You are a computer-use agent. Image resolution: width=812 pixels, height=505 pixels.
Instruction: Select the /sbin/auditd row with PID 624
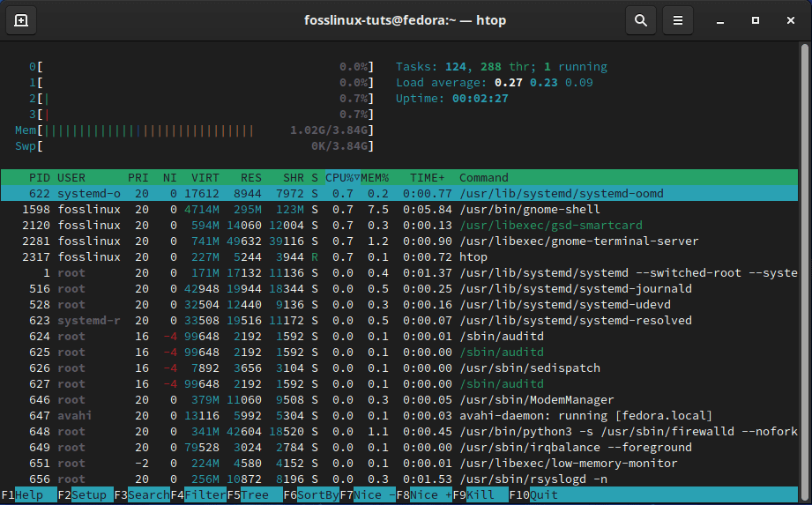[x=399, y=337]
